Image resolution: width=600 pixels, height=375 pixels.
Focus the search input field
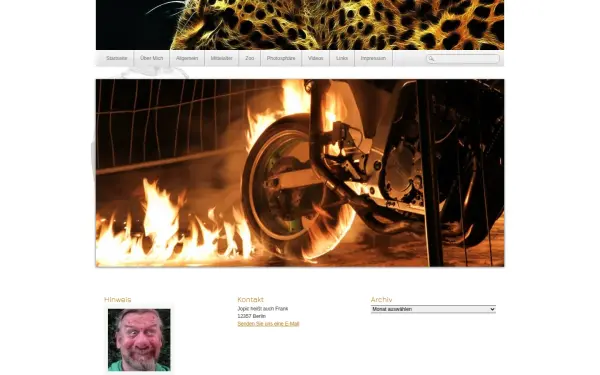click(463, 59)
